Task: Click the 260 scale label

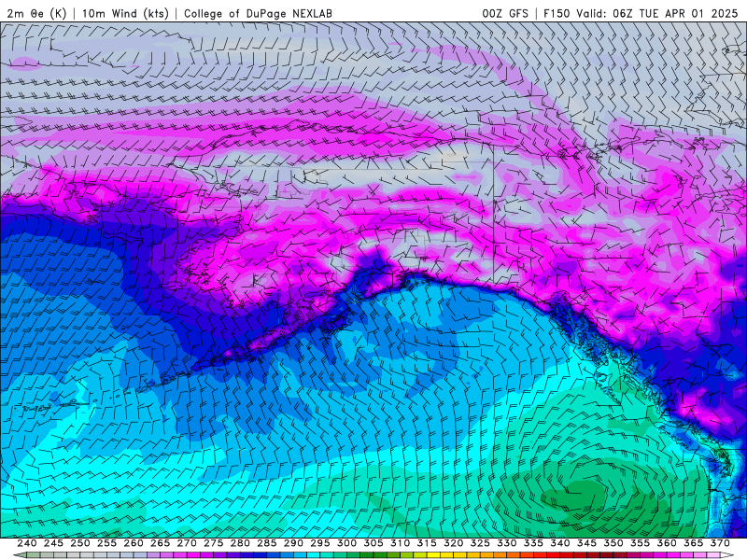Action: (x=134, y=543)
